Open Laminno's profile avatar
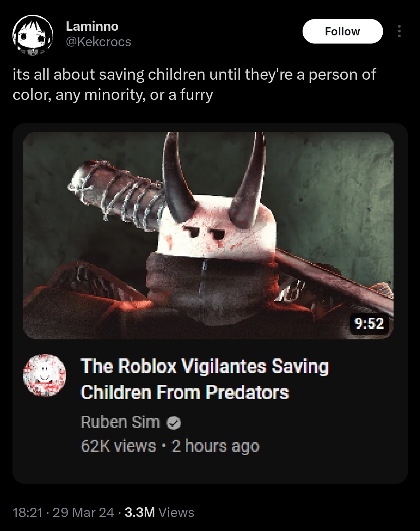The width and height of the screenshot is (420, 531). (x=33, y=34)
